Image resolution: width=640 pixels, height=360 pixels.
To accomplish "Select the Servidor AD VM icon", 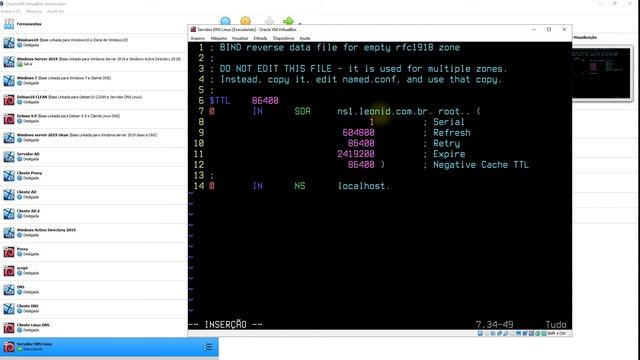I will coord(9,156).
